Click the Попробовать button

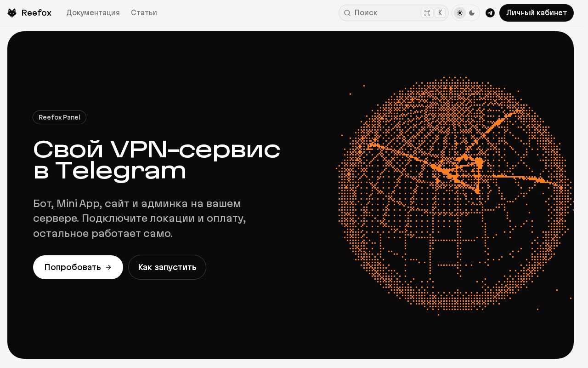coord(78,267)
